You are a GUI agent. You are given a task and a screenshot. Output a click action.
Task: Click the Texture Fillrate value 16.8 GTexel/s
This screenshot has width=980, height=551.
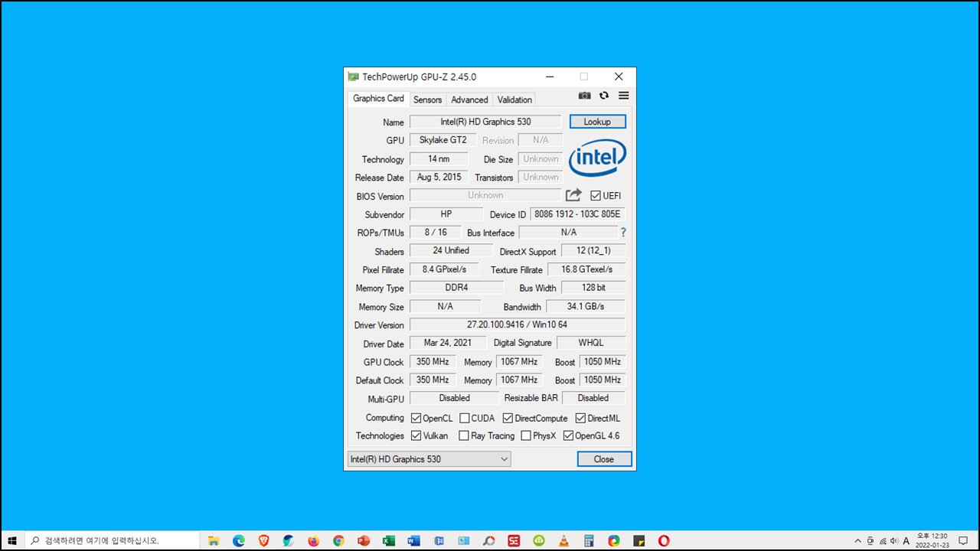[586, 269]
